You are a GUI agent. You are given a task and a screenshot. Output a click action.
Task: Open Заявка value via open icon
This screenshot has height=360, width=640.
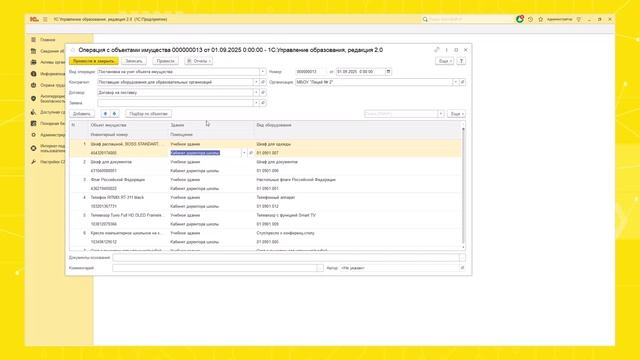point(263,103)
